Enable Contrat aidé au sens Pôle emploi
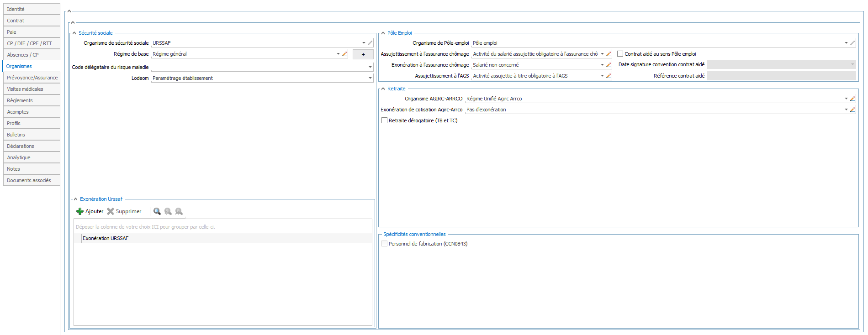 tap(620, 54)
